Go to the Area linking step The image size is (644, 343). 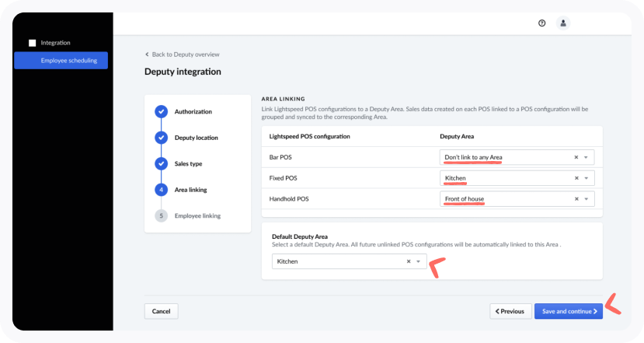190,190
